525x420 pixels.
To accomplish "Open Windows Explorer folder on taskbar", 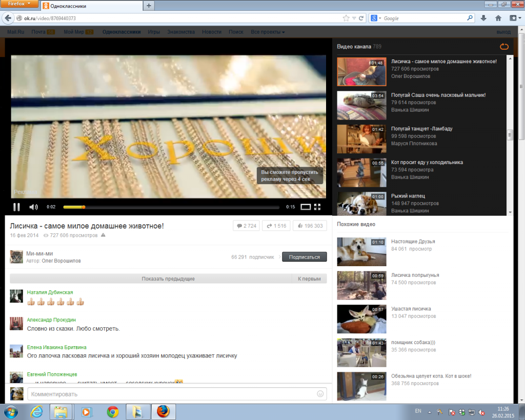I will [60, 412].
